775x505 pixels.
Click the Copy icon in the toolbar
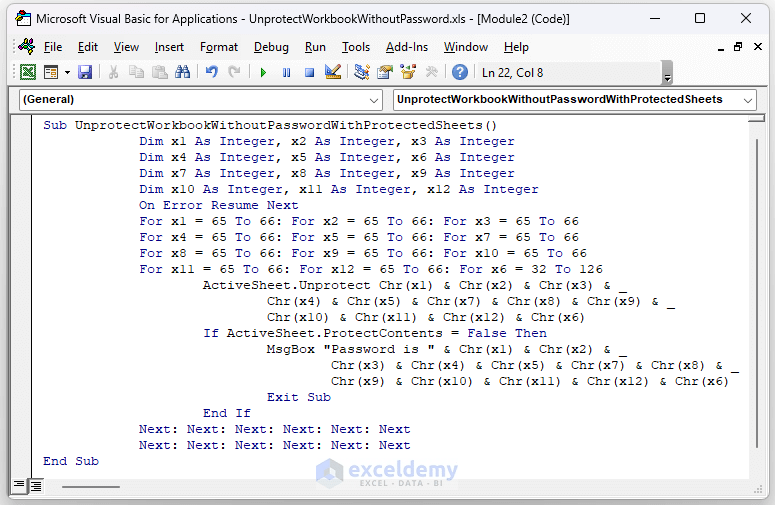[136, 73]
